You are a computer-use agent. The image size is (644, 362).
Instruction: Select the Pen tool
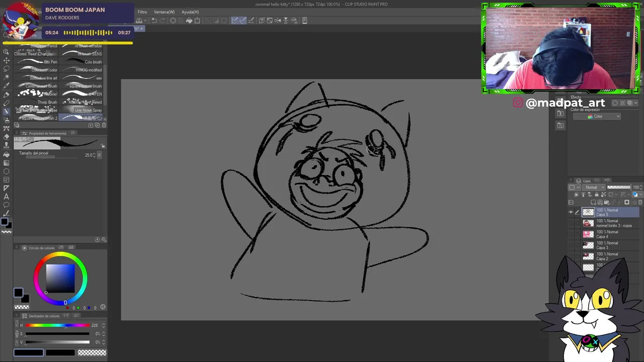pyautogui.click(x=7, y=95)
